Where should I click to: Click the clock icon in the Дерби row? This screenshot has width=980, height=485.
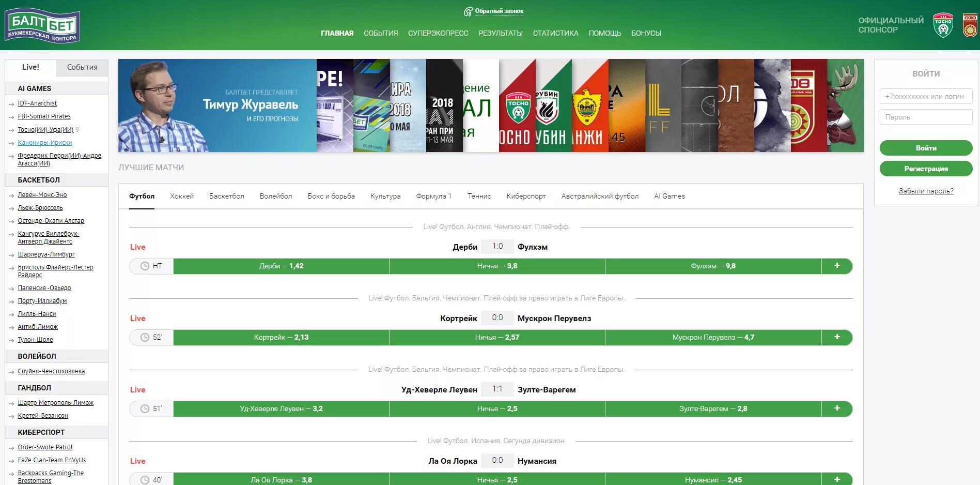145,266
